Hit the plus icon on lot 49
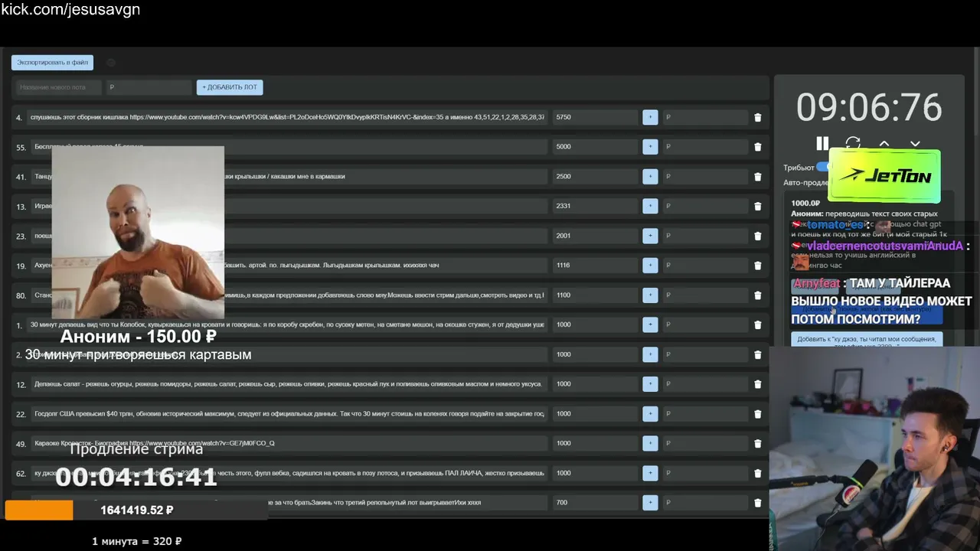The width and height of the screenshot is (980, 551). 650,443
